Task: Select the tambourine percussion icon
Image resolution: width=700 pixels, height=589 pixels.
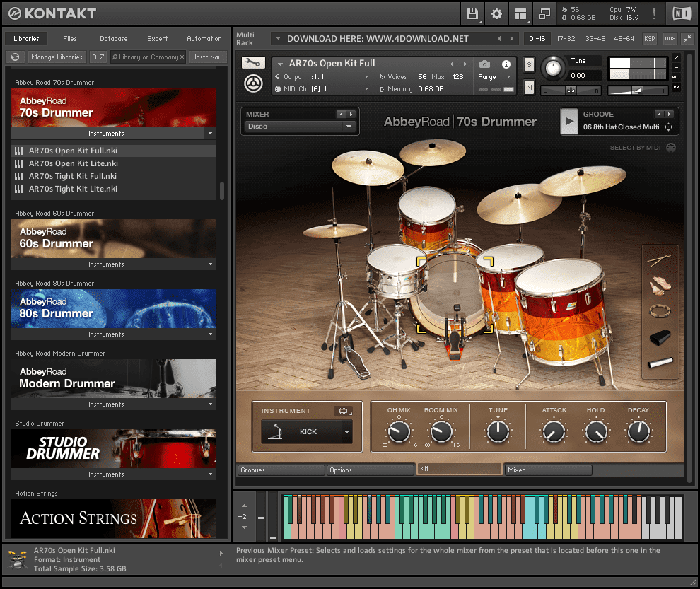Action: pyautogui.click(x=660, y=310)
